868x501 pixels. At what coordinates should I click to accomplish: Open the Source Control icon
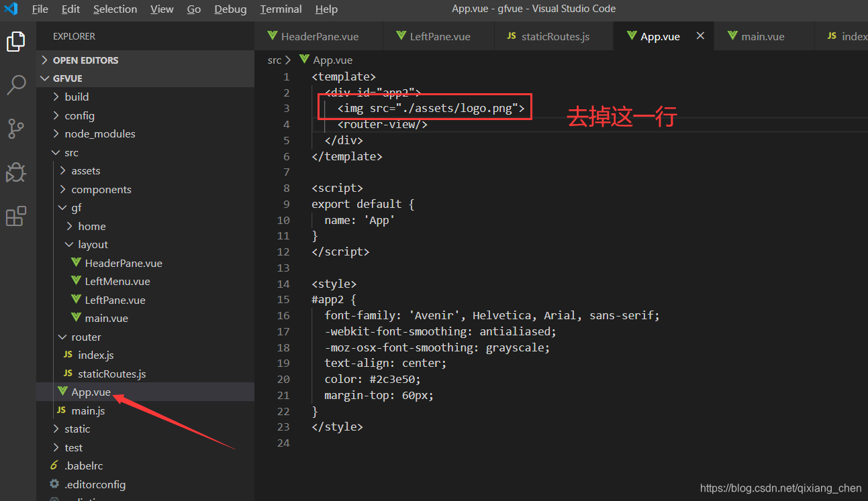(16, 129)
